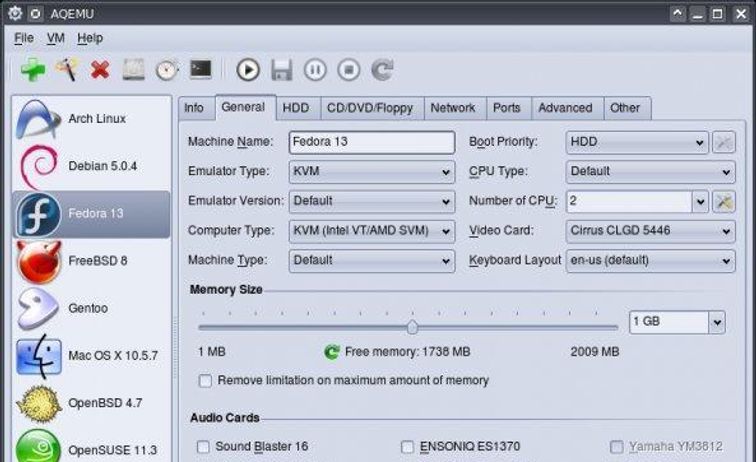Stop the virtual machine
This screenshot has height=462, width=756.
349,70
